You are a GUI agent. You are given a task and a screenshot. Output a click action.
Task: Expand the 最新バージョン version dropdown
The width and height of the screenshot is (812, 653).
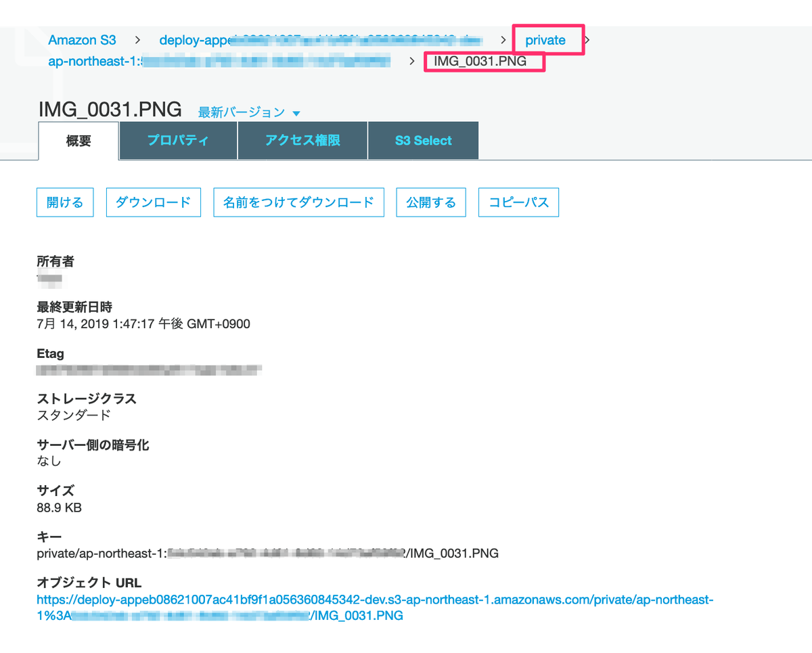pyautogui.click(x=248, y=112)
